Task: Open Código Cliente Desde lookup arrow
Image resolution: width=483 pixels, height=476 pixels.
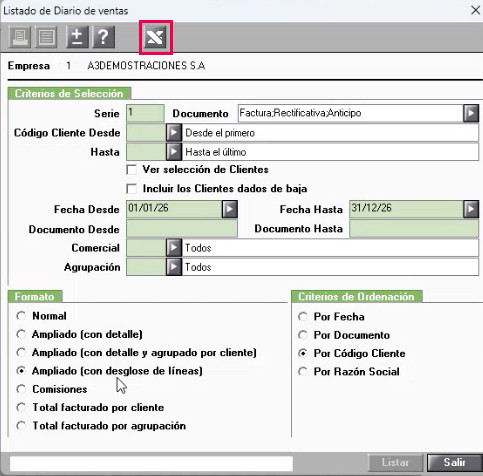Action: pyautogui.click(x=174, y=133)
